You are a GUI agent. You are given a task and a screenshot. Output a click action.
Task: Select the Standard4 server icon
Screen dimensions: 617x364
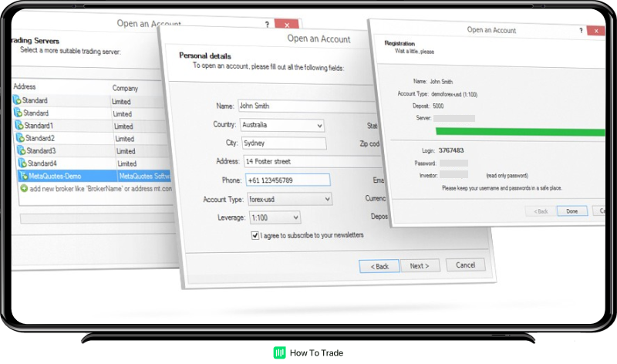tap(21, 163)
